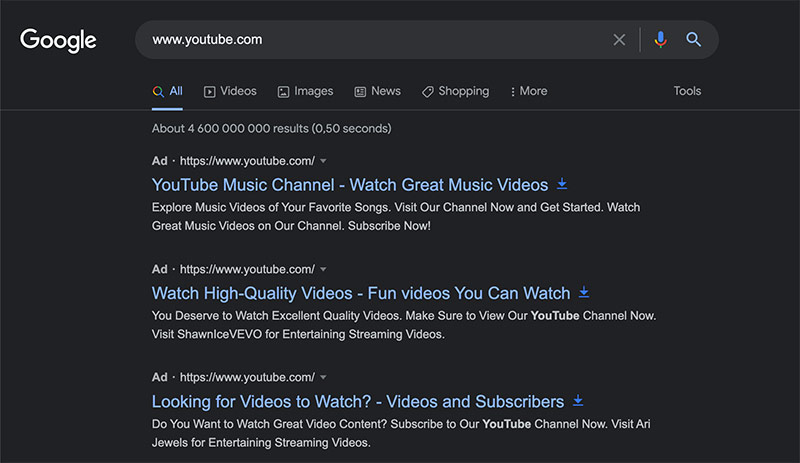Click download icon beside Watch High-Quality Videos
This screenshot has height=463, width=800.
[x=584, y=293]
